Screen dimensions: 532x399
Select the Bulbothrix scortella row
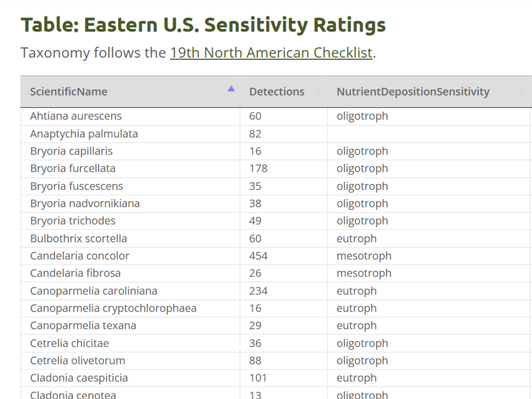coord(78,239)
